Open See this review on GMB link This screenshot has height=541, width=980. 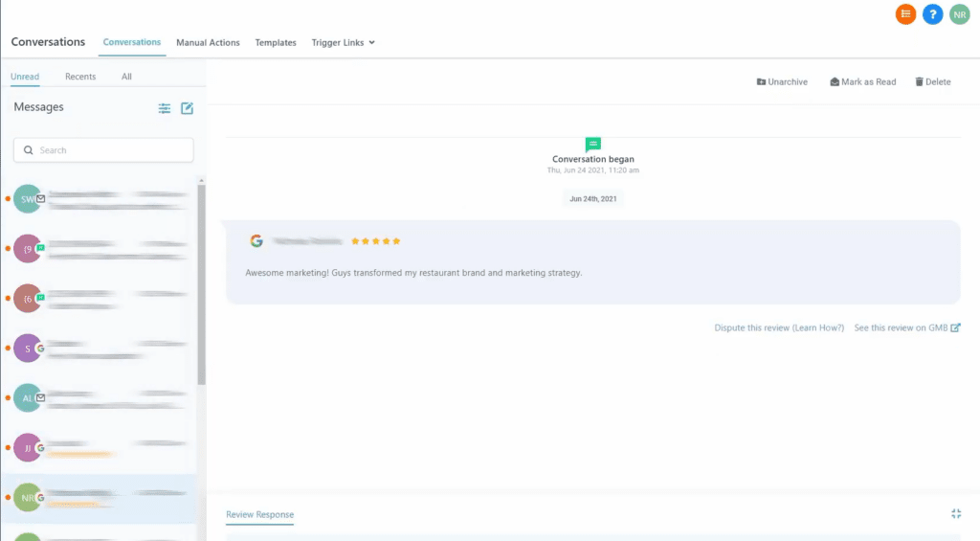907,327
